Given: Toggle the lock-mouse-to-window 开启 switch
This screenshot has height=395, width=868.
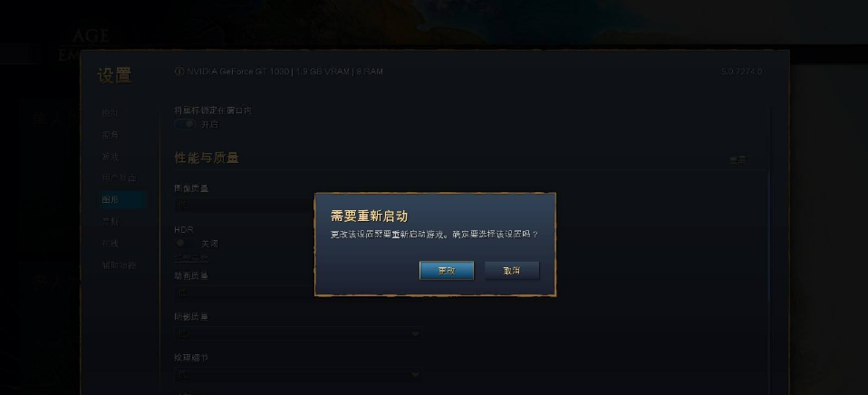Looking at the screenshot, I should pyautogui.click(x=185, y=124).
